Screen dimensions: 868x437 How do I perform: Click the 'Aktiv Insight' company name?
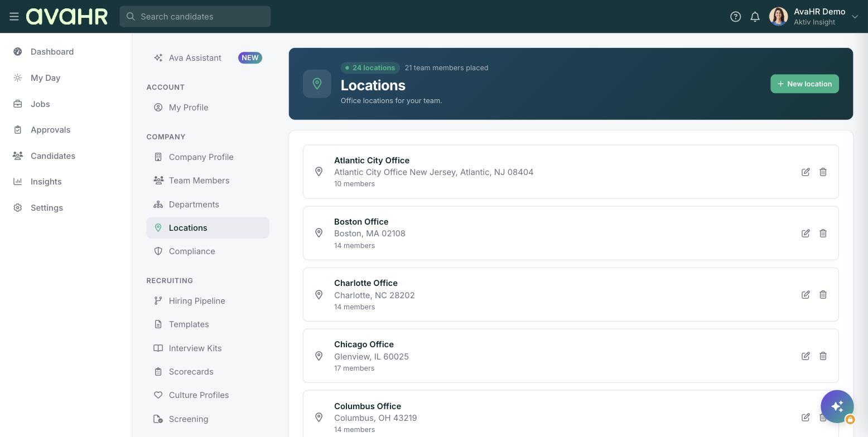[x=814, y=22]
